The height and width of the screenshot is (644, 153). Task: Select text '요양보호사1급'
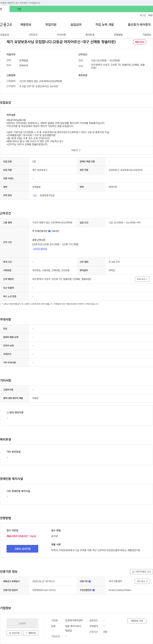(x=47, y=195)
